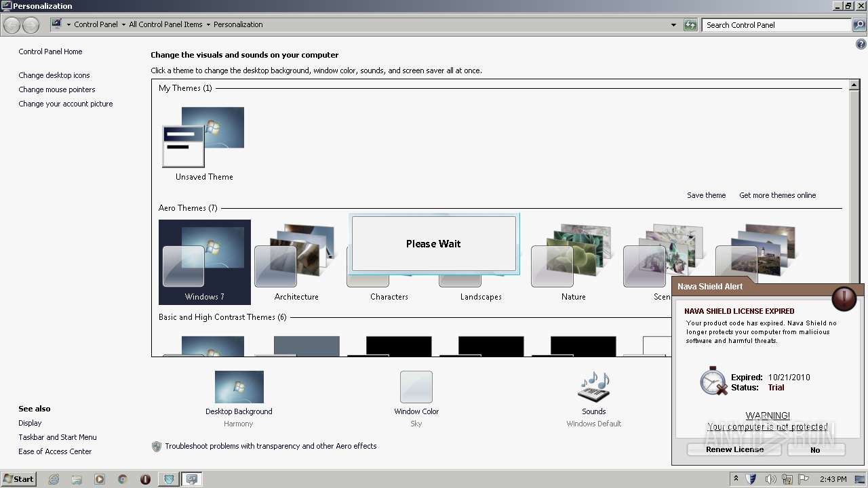Open Desktop Background settings icon
868x488 pixels.
click(239, 387)
